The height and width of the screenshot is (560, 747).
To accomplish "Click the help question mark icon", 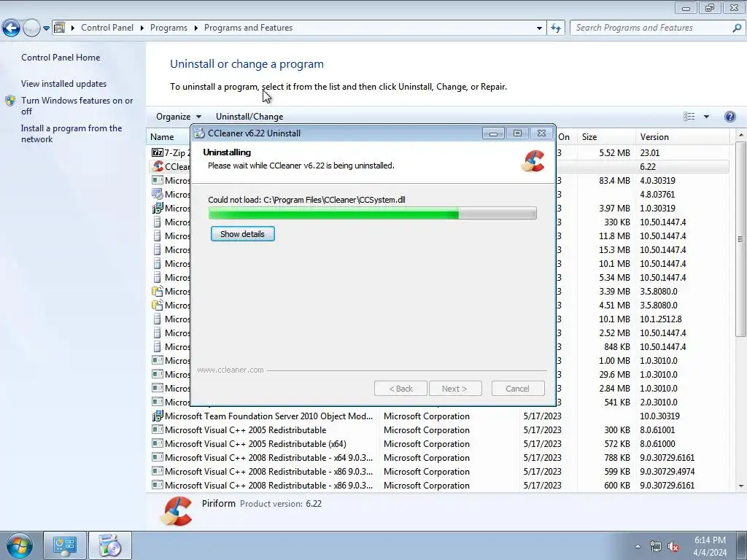I will tap(729, 117).
